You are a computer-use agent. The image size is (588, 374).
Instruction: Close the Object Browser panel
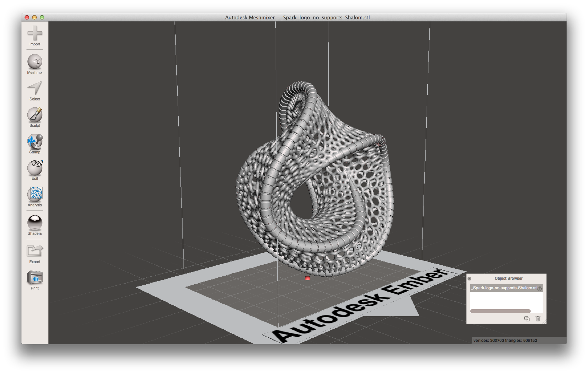click(470, 278)
